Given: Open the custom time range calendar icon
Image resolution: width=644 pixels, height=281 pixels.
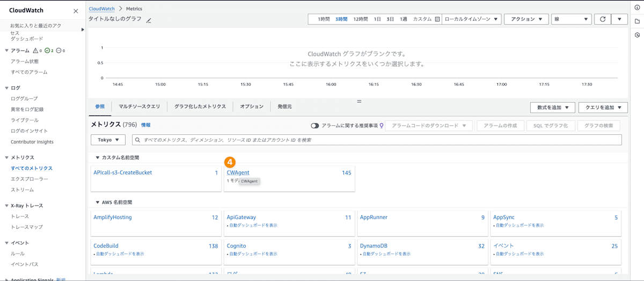Looking at the screenshot, I should (437, 19).
